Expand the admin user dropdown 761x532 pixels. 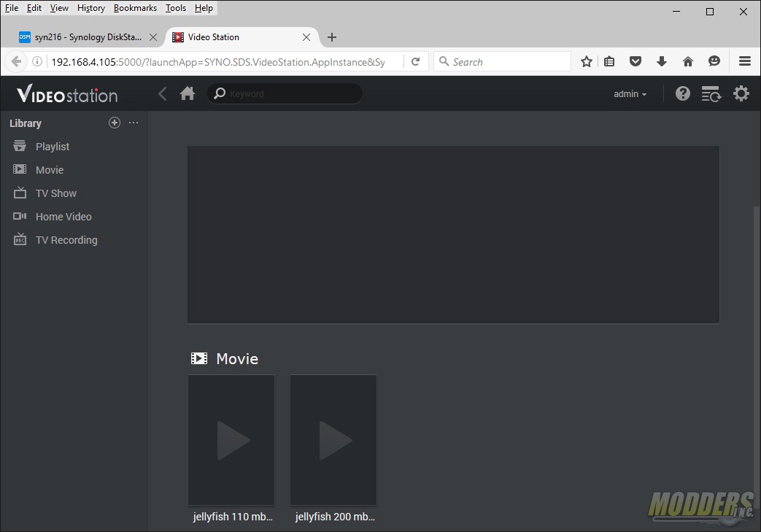[x=630, y=94]
